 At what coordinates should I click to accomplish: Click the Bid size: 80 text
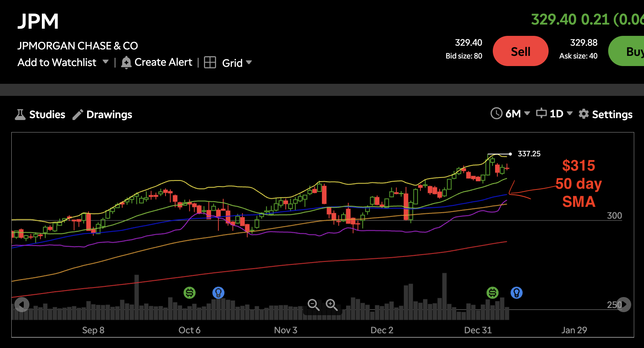[x=464, y=56]
